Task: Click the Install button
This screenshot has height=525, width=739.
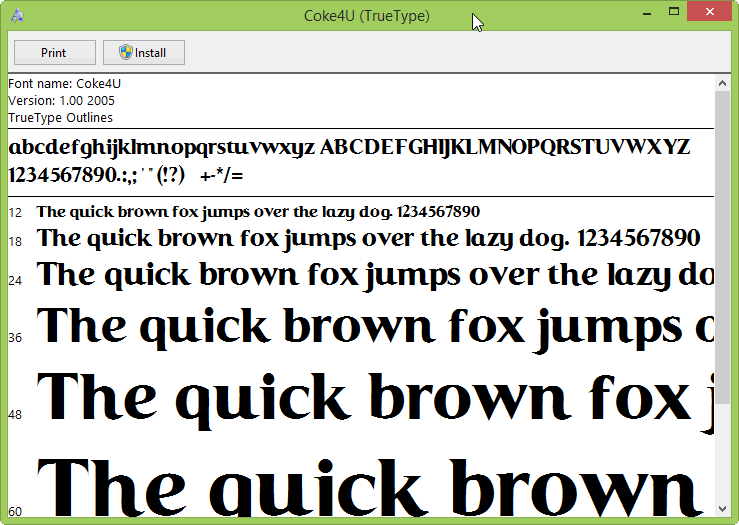Action: (x=144, y=52)
